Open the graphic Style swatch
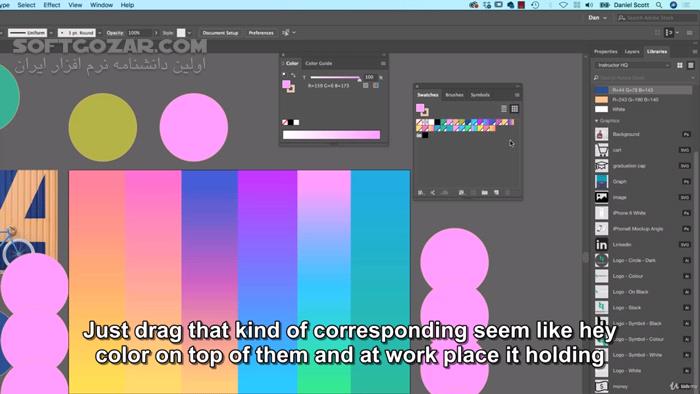This screenshot has height=394, width=700. point(181,33)
